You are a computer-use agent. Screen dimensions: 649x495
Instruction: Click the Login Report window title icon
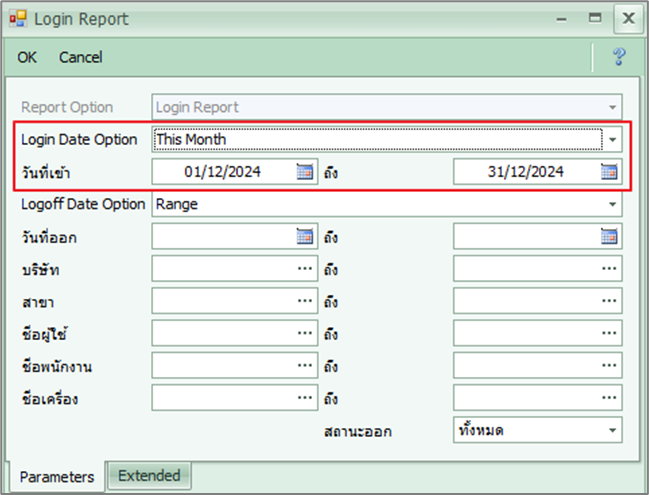[x=17, y=18]
